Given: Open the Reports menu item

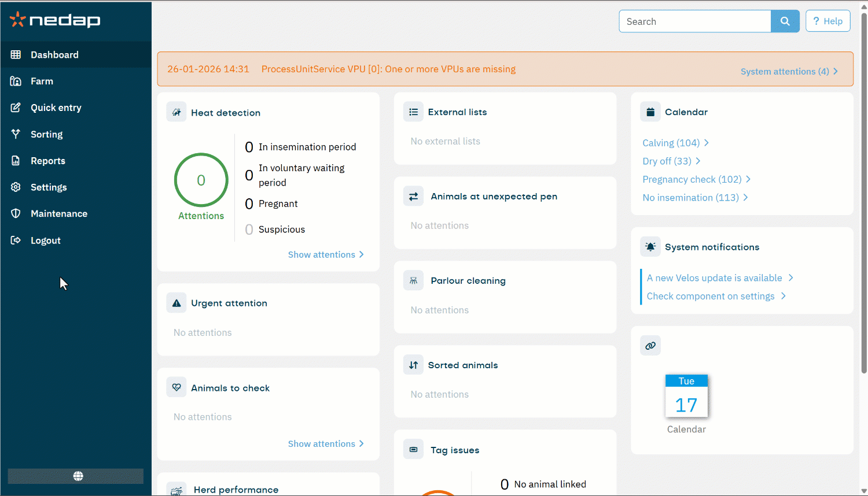Looking at the screenshot, I should 76,161.
